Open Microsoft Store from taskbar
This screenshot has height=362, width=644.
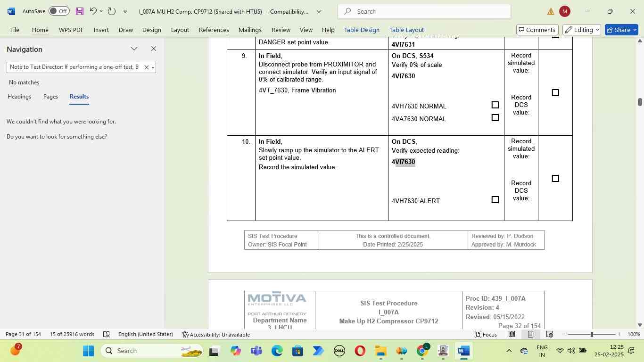(297, 351)
